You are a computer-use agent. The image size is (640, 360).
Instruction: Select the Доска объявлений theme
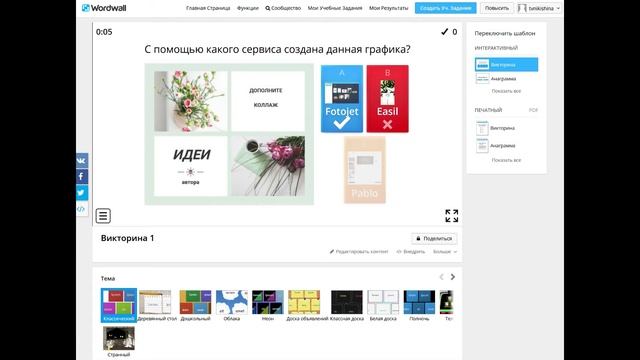304,305
